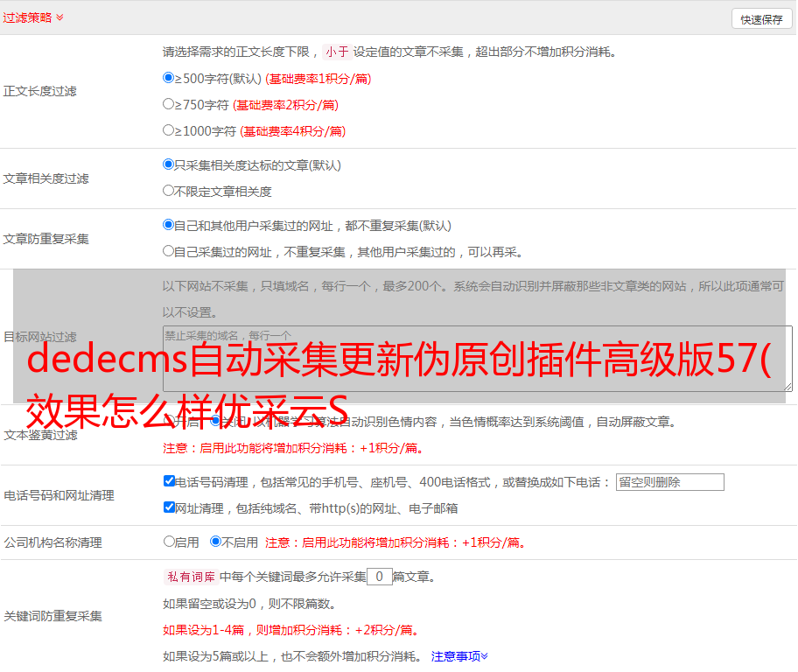
Task: Click the red 注意 note under 文本鉴黄过滤
Action: tap(293, 449)
